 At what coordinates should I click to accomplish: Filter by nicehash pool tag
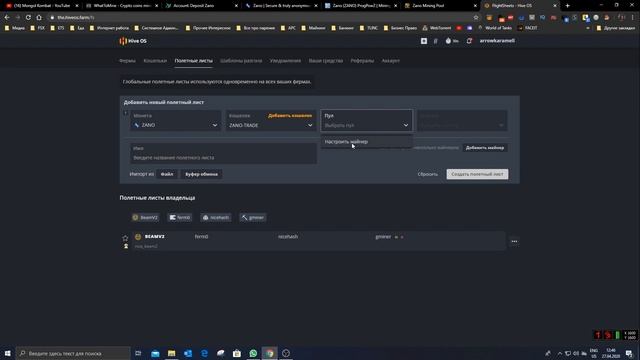tap(216, 218)
